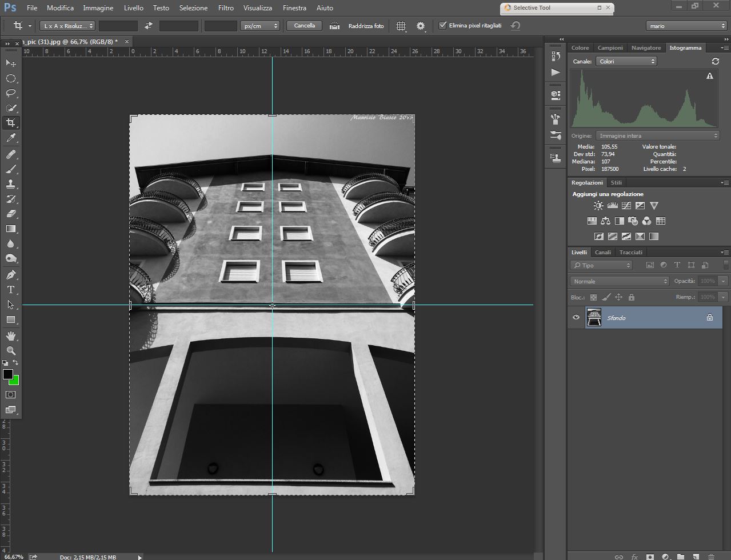Open the Filtro menu
The height and width of the screenshot is (560, 731).
[x=226, y=8]
